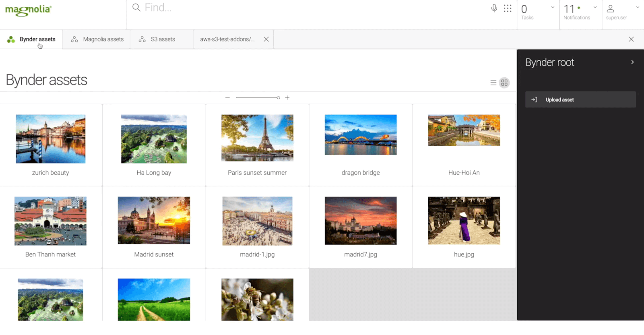Click the Magnolia logo
This screenshot has width=644, height=335.
[28, 10]
